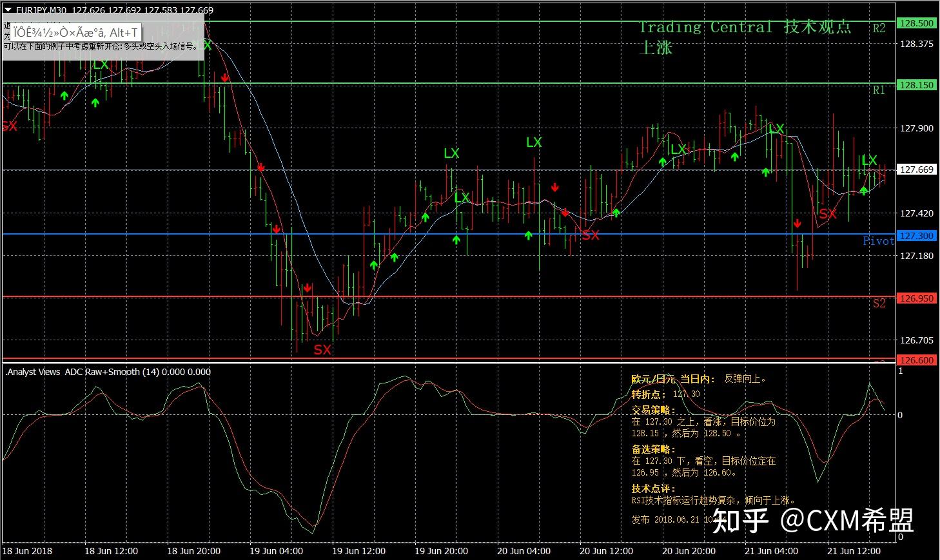The image size is (940, 560).
Task: Click the '转折点: 127.30' line
Action: 665,394
